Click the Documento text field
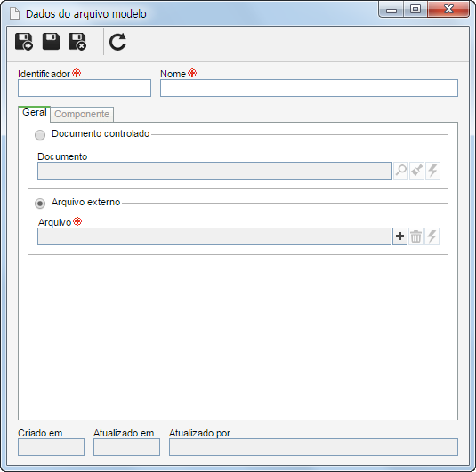 214,171
